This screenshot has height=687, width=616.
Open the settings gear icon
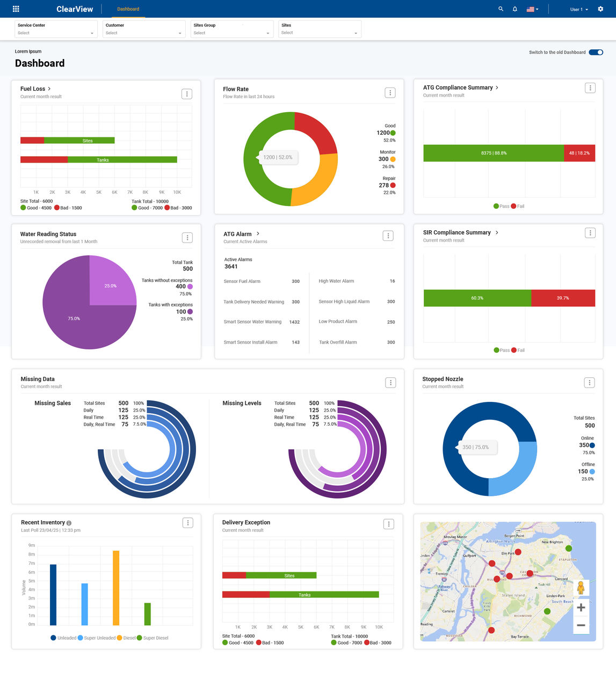click(x=600, y=9)
